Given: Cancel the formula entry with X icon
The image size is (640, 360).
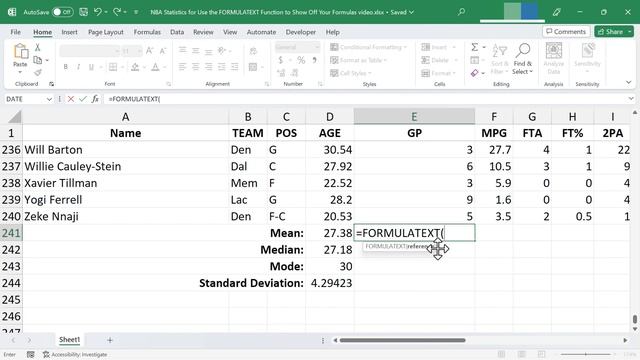Looking at the screenshot, I should pyautogui.click(x=71, y=99).
